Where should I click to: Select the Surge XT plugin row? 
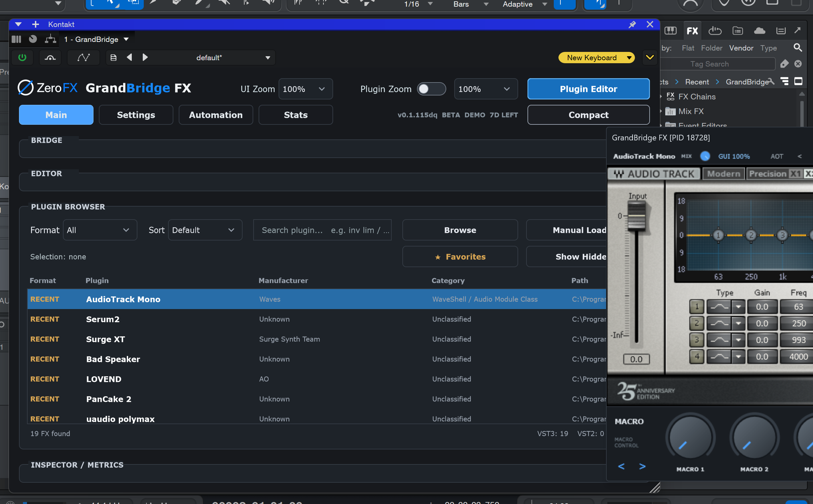(316, 339)
